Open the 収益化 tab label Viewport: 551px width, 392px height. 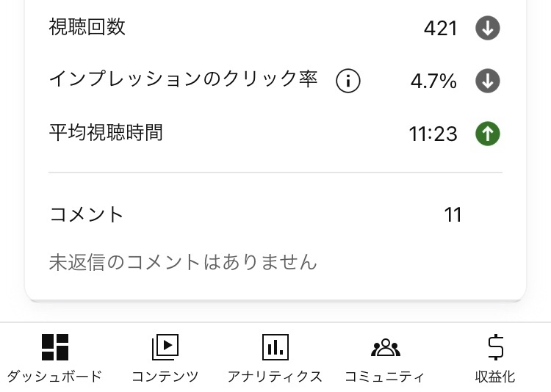[495, 377]
